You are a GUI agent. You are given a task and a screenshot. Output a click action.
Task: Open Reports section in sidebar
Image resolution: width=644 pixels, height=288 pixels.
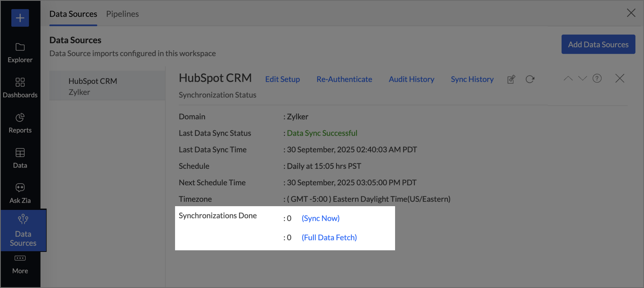(20, 123)
